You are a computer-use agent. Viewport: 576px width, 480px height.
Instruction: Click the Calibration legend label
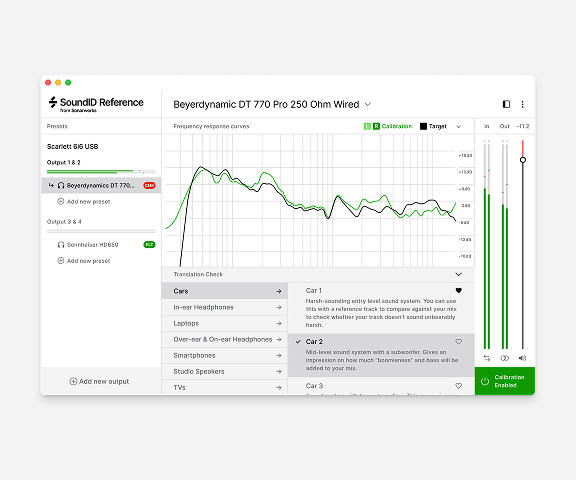[397, 126]
